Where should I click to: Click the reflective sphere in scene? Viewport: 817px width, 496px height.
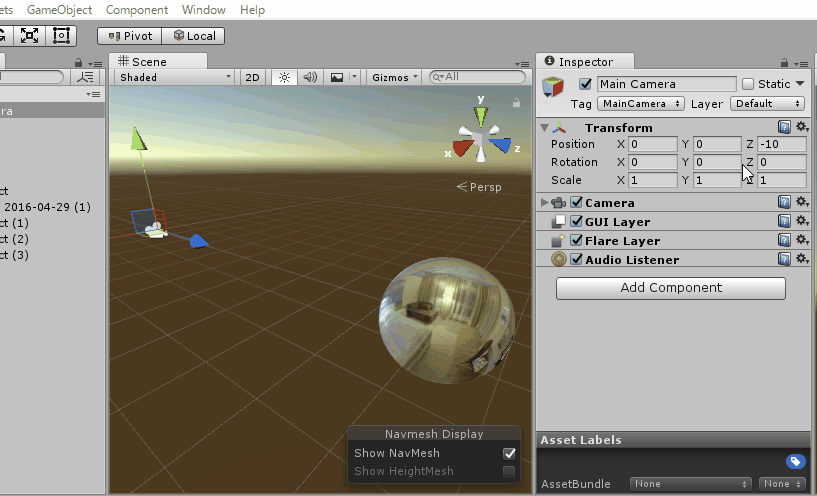(x=446, y=320)
